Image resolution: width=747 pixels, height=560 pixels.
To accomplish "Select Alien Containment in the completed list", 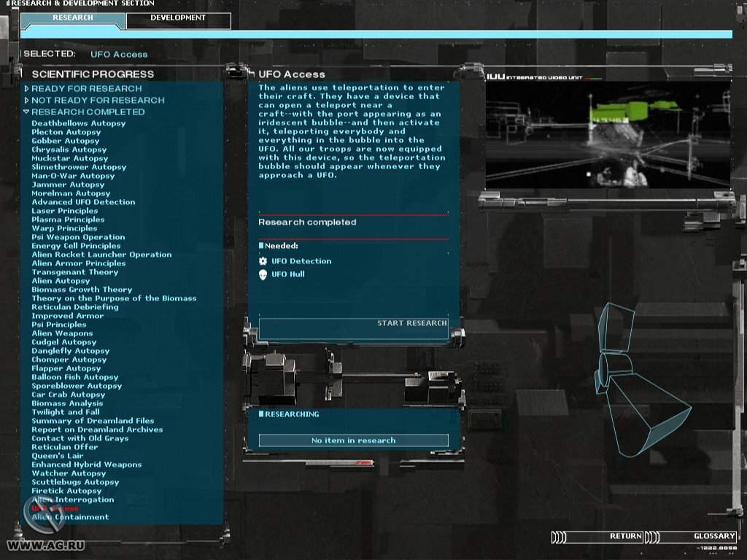I will pyautogui.click(x=70, y=517).
